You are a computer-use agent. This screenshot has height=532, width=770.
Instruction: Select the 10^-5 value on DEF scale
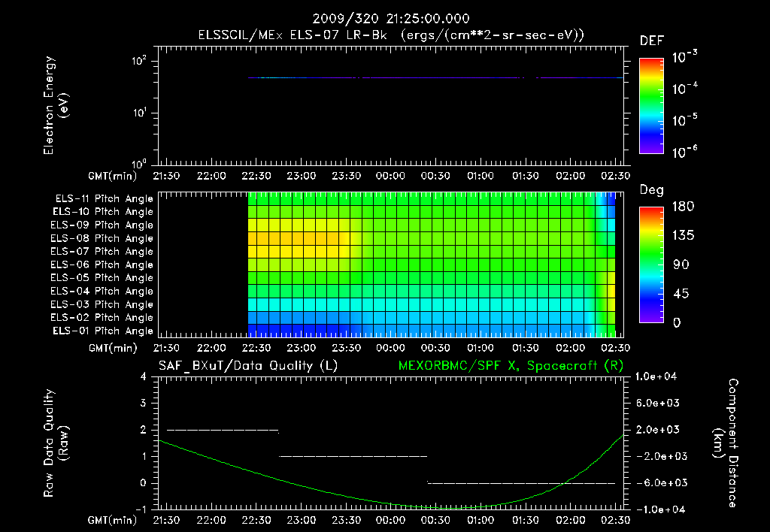pos(684,120)
